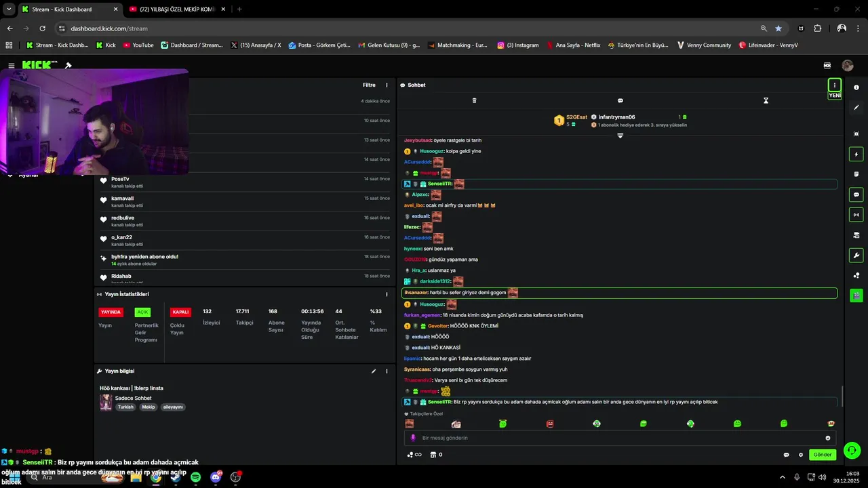Open the YouTube bookmark

138,45
